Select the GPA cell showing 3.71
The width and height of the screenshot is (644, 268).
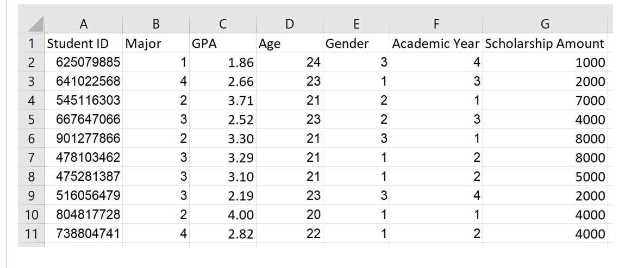point(223,100)
